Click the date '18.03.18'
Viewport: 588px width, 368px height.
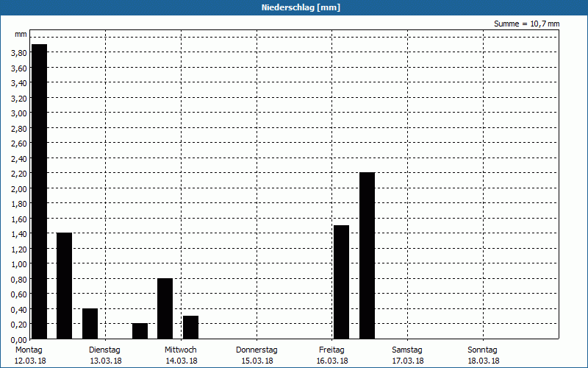(x=484, y=361)
